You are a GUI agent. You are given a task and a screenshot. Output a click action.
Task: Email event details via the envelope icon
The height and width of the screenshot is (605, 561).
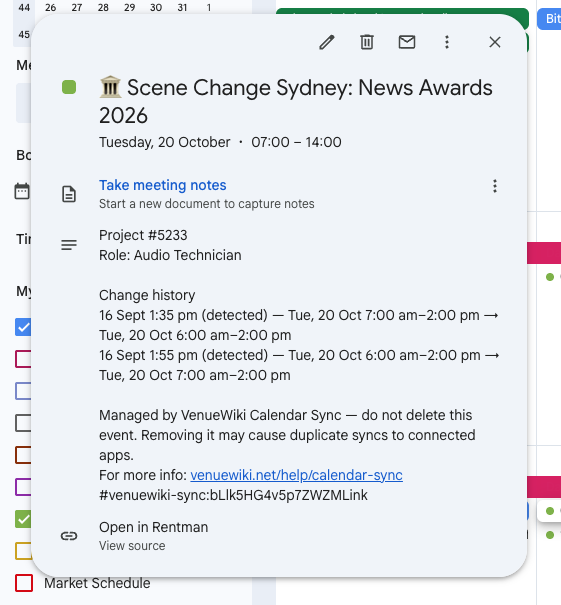coord(407,42)
